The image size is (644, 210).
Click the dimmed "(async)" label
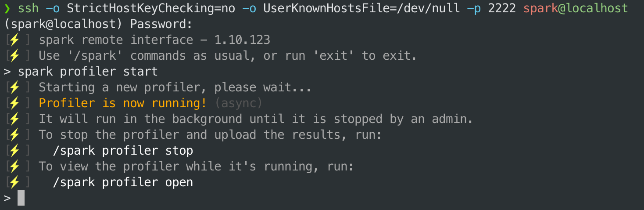(238, 103)
